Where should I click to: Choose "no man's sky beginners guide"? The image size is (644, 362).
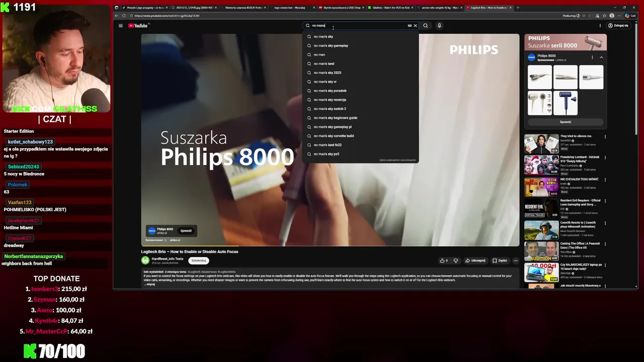(x=360, y=118)
